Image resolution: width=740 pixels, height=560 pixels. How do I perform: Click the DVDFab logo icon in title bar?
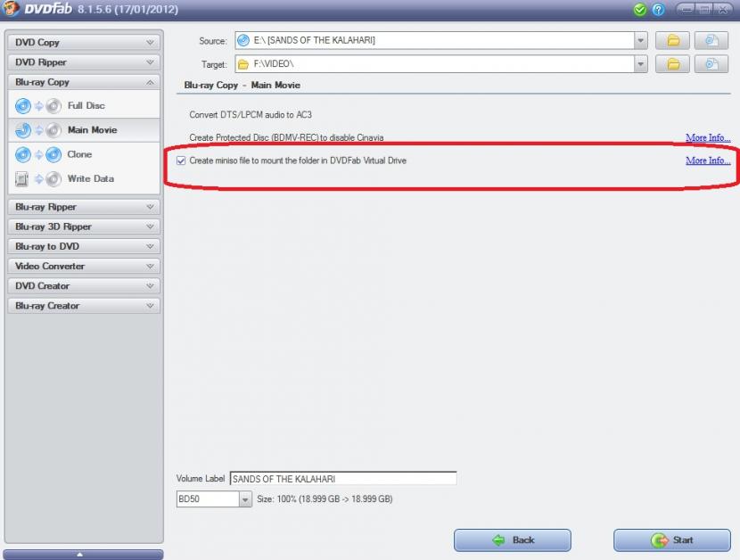tap(11, 8)
